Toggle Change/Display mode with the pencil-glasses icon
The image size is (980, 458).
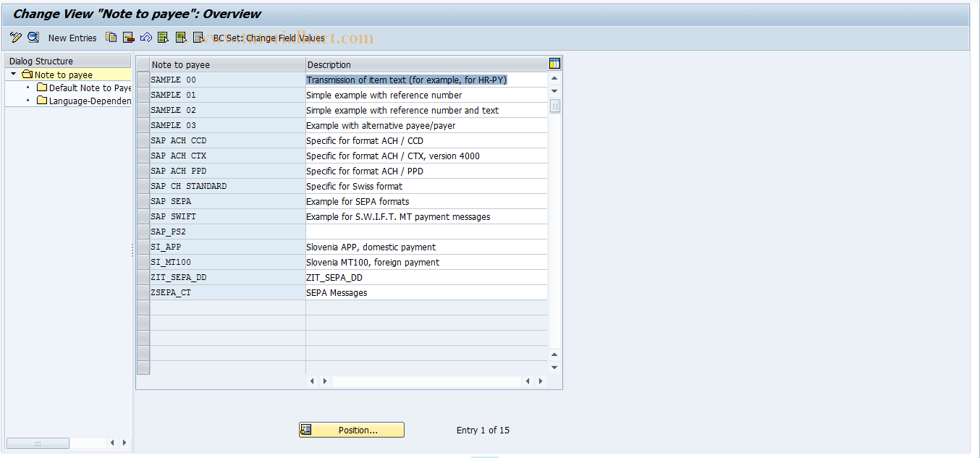tap(15, 37)
